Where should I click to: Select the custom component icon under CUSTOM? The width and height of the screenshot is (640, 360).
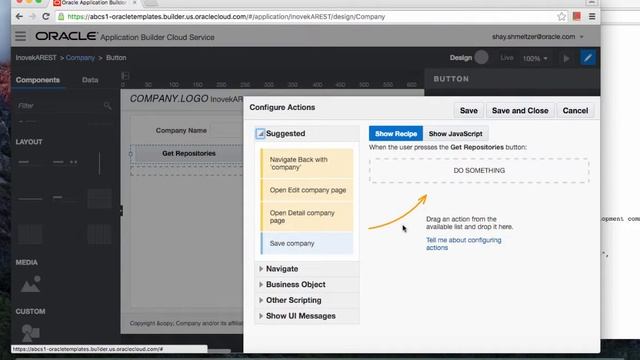[30, 333]
